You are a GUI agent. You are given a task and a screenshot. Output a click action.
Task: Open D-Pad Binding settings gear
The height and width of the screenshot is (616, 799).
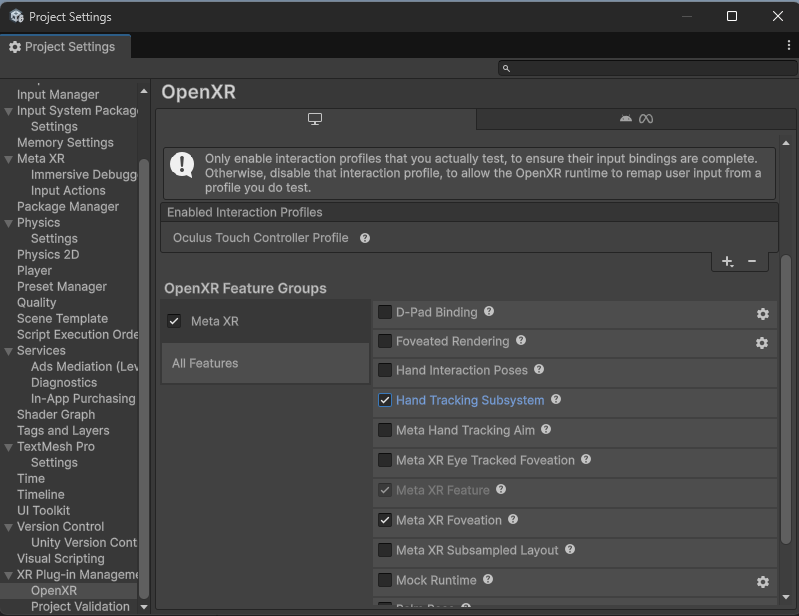pos(762,314)
